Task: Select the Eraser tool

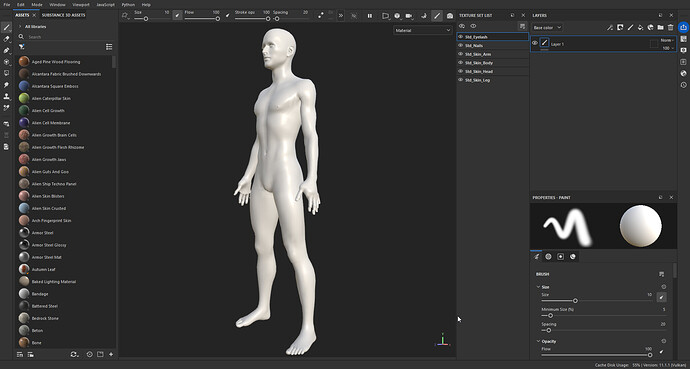Action: [6, 39]
